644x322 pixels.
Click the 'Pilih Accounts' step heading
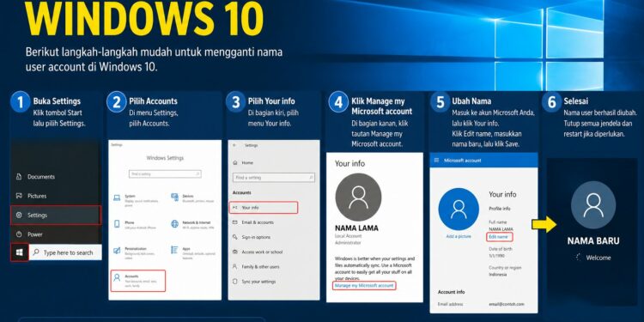pos(153,101)
